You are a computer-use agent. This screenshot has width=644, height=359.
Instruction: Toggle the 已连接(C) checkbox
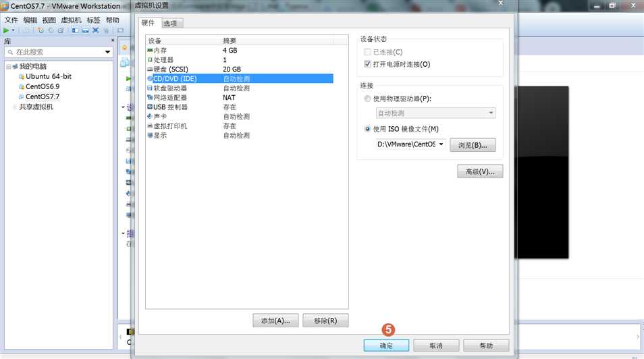[x=368, y=52]
